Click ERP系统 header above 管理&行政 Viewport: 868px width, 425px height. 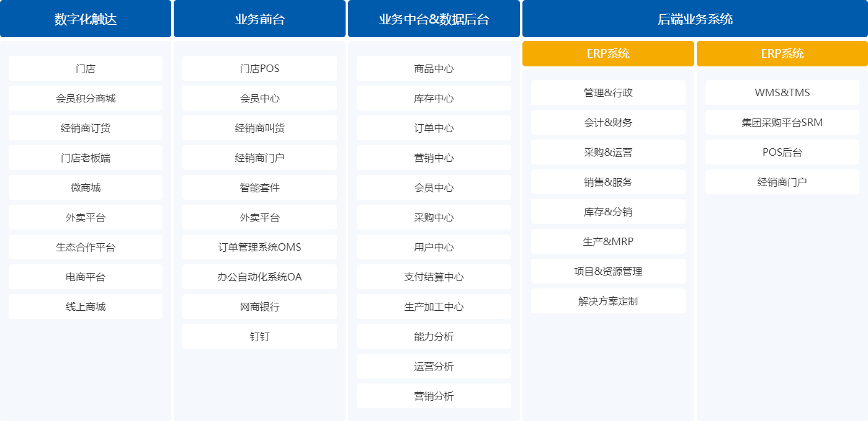(x=608, y=53)
